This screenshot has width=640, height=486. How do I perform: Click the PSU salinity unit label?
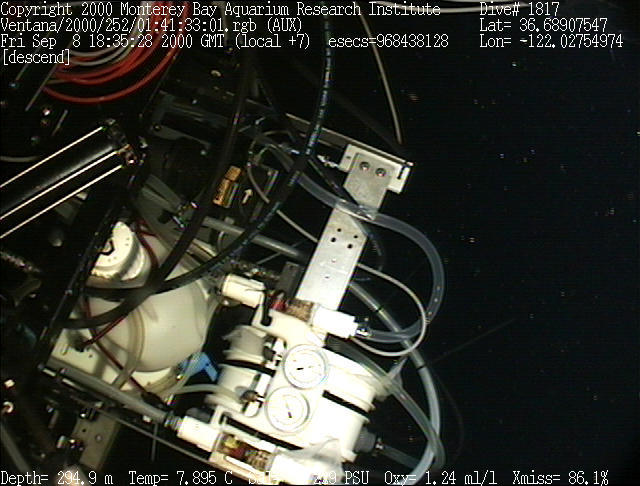click(357, 477)
